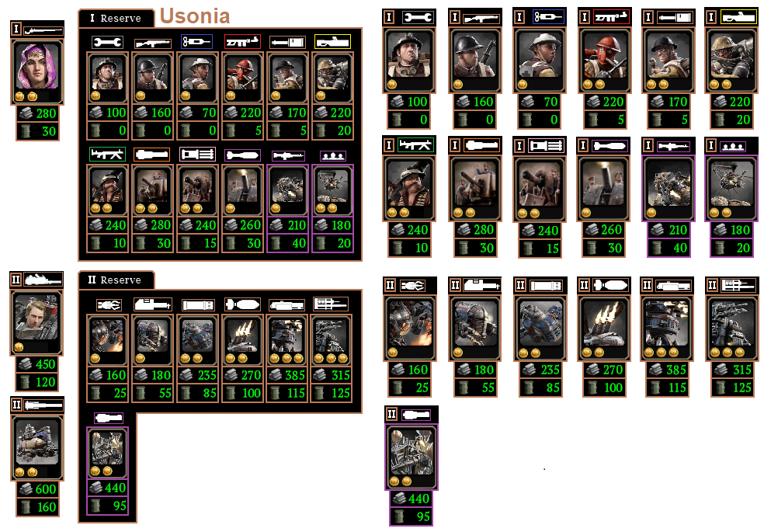The image size is (764, 532).
Task: Click the yellow-bordered bazooka class icon in reserve
Action: [332, 42]
